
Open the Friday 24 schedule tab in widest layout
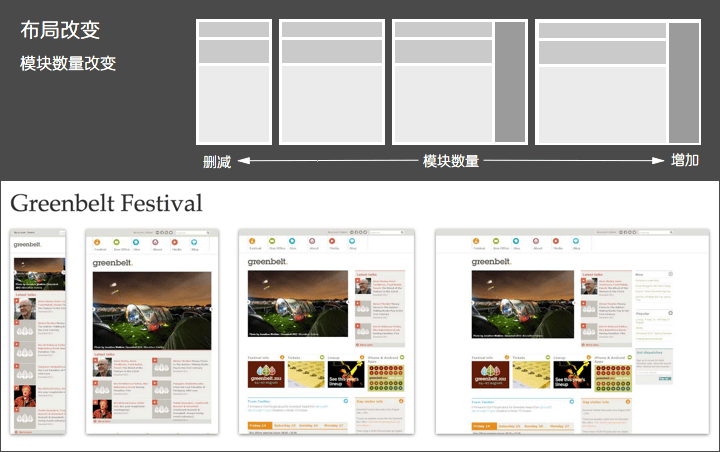click(x=484, y=426)
